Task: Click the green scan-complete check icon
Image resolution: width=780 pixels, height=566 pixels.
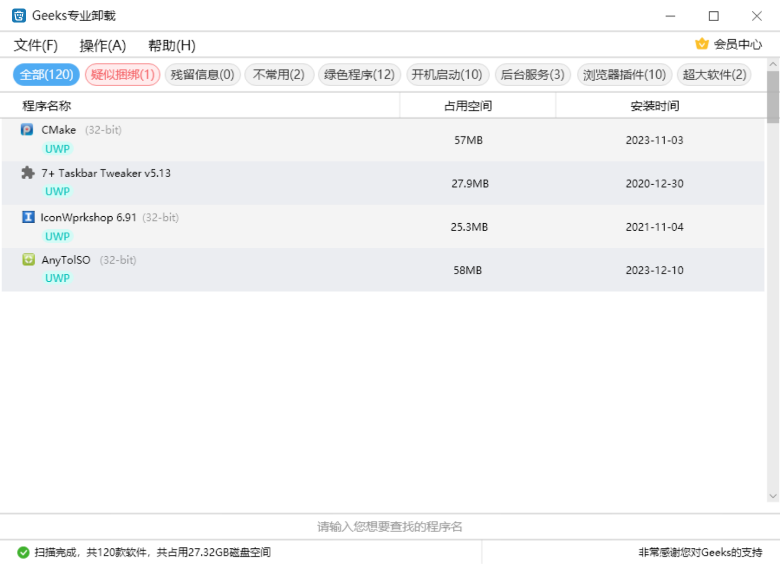Action: tap(23, 552)
